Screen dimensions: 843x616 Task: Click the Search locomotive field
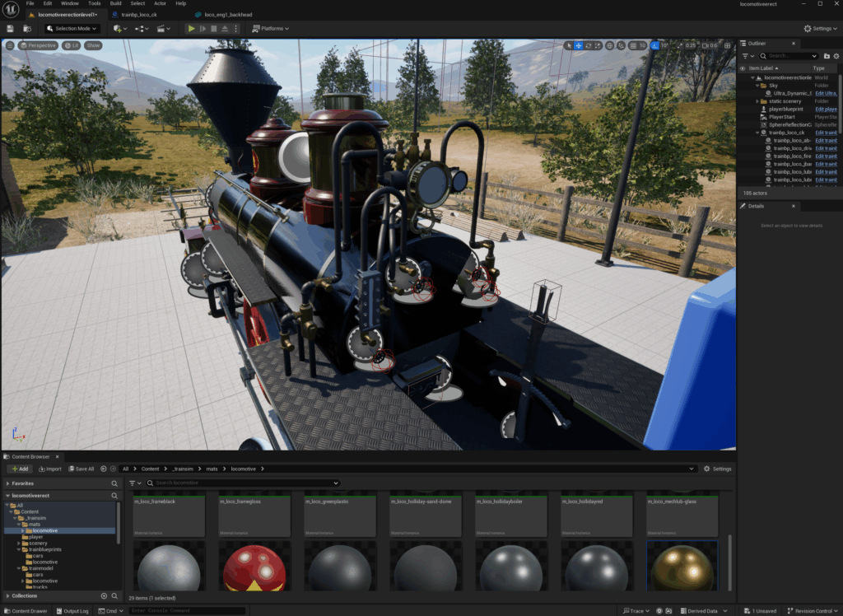(243, 483)
